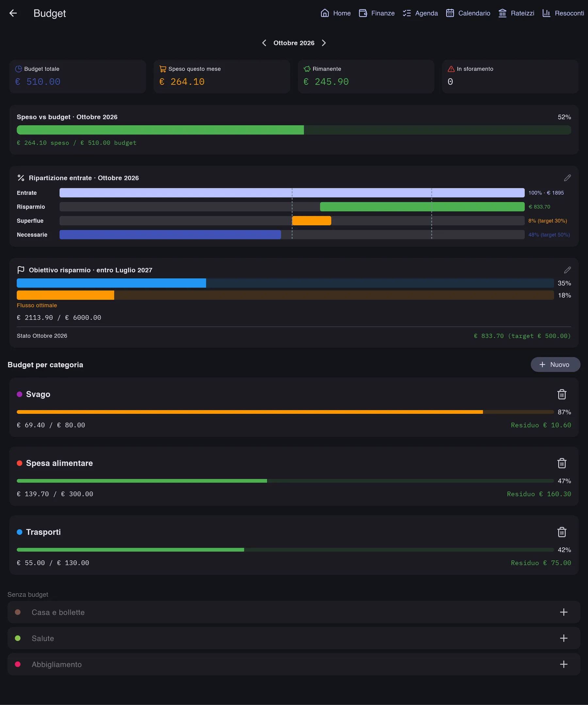Screen dimensions: 588x705
Task: Navigate to Finanze section
Action: click(x=377, y=13)
